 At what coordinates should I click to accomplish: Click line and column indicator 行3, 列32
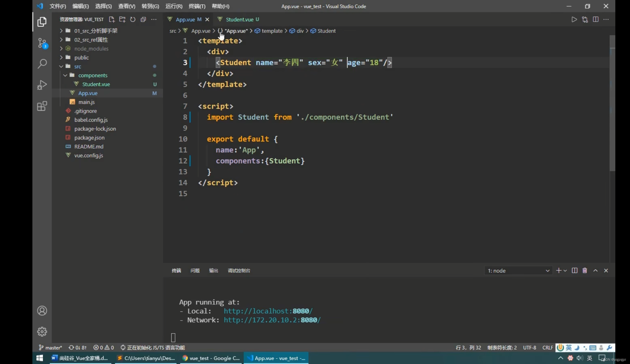pos(468,348)
